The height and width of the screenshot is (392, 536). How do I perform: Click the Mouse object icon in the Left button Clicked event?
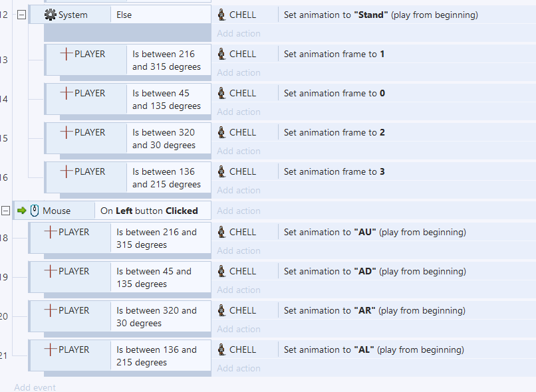coord(35,211)
